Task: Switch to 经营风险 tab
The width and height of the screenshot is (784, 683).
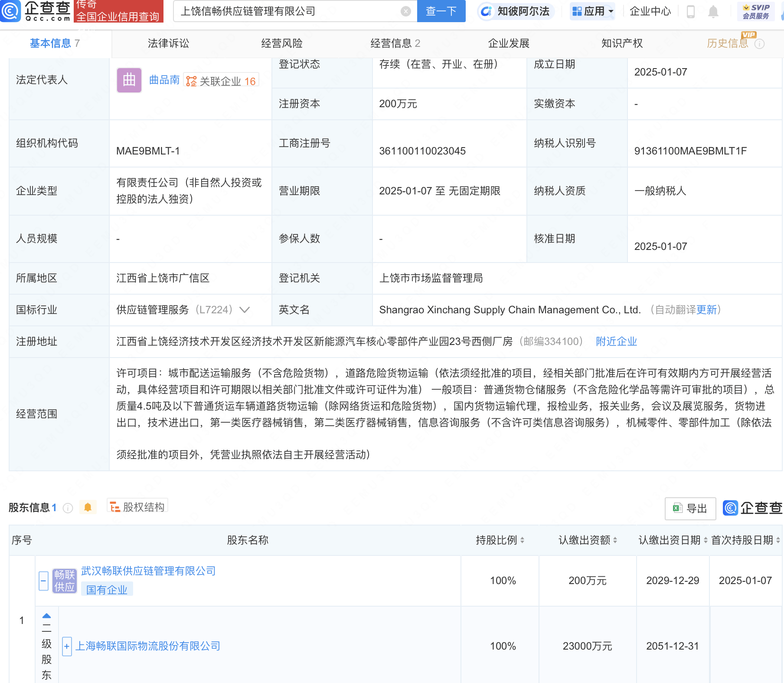Action: click(x=282, y=43)
